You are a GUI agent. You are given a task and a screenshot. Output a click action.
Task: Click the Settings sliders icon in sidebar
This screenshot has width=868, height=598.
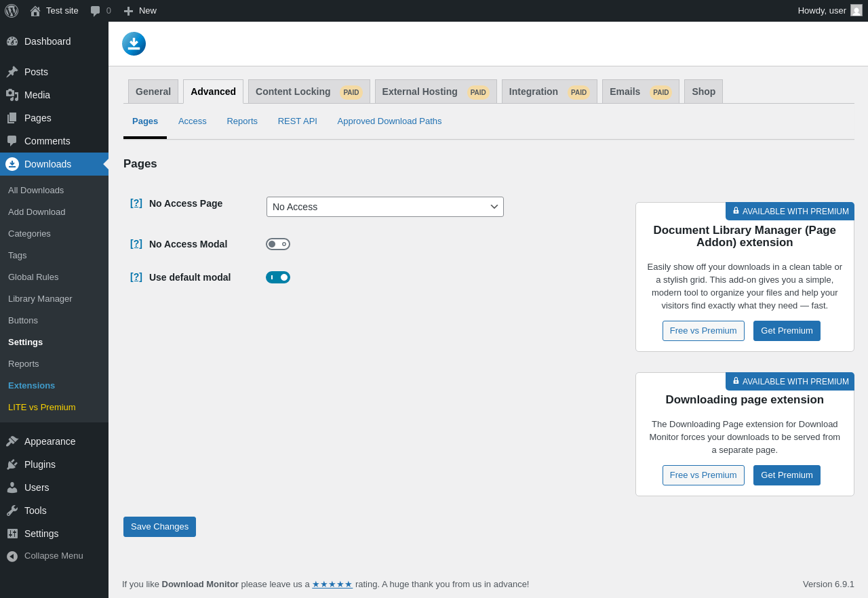[12, 534]
